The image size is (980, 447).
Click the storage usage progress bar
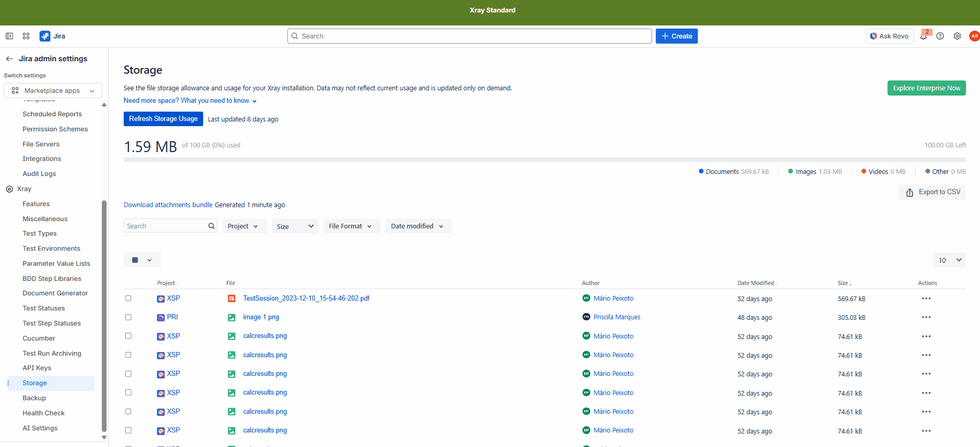544,160
